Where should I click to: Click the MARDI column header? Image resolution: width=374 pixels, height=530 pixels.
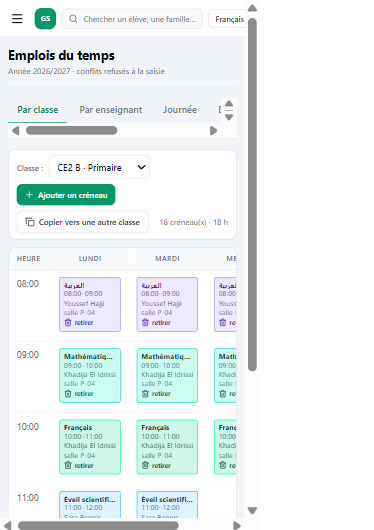167,259
